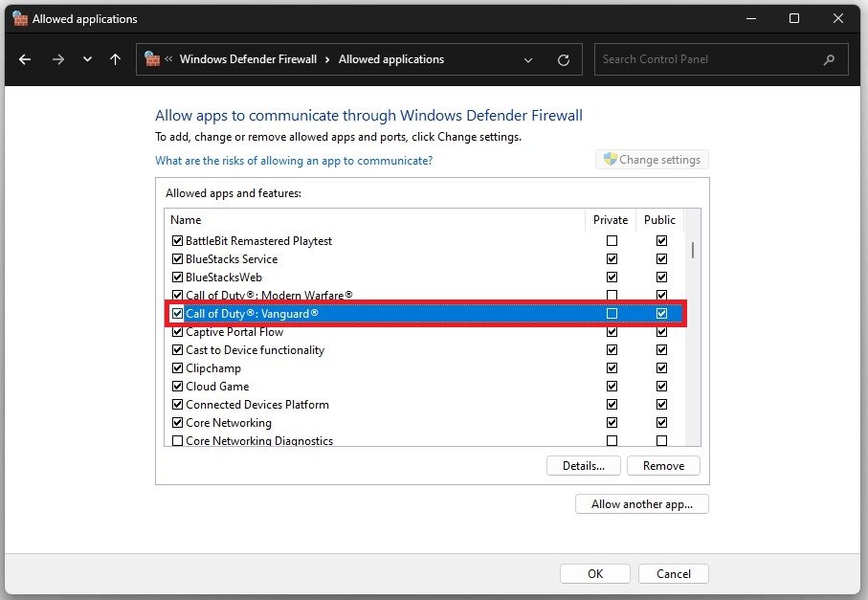
Task: Click the Back navigation arrow
Action: [25, 59]
